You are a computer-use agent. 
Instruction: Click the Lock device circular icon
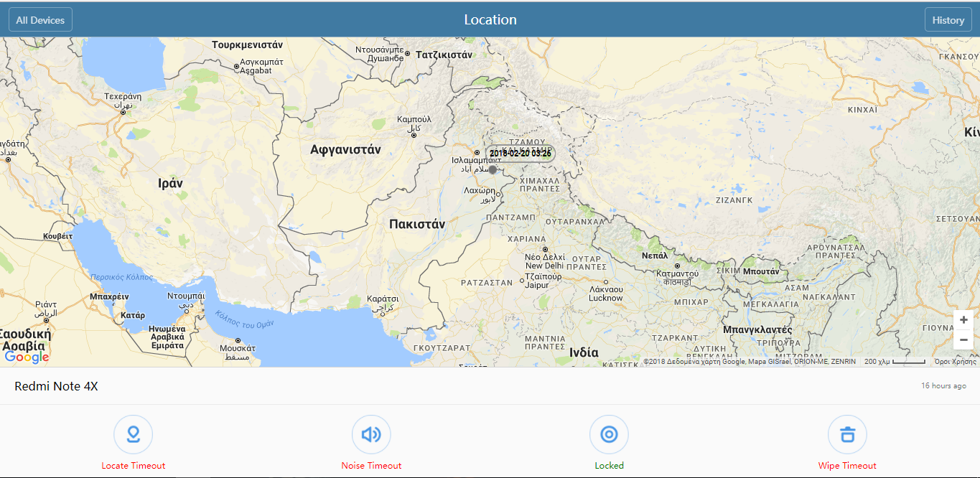[609, 434]
